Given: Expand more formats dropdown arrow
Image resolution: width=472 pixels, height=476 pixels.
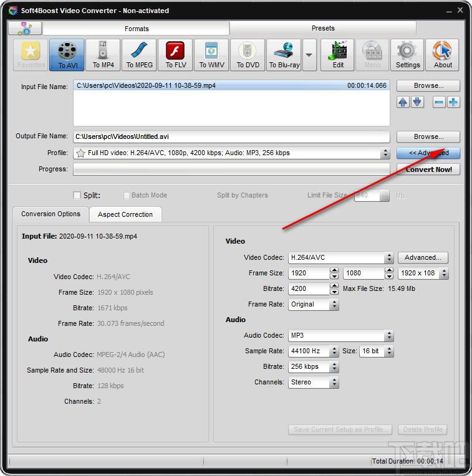Looking at the screenshot, I should coord(309,55).
